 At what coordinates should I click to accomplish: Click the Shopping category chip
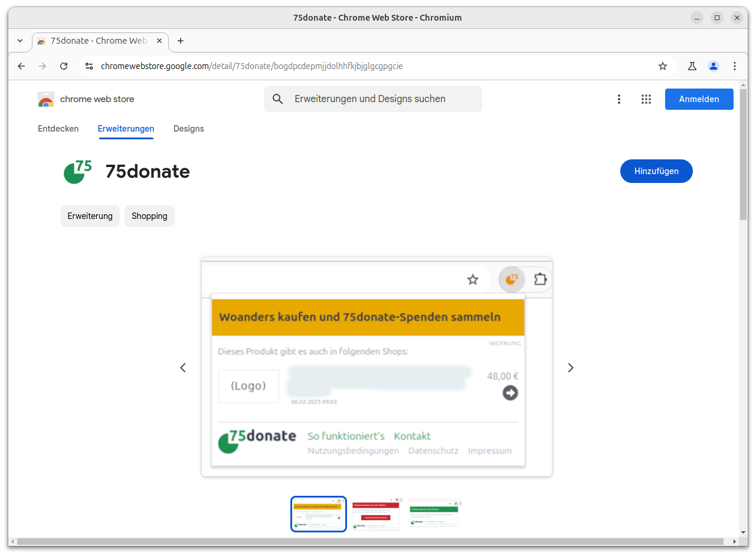[149, 216]
